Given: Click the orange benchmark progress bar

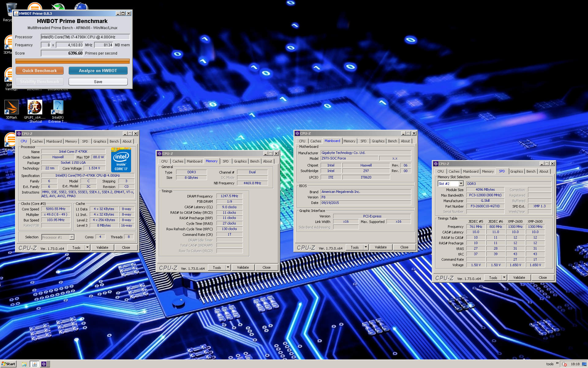Looking at the screenshot, I should [x=73, y=61].
